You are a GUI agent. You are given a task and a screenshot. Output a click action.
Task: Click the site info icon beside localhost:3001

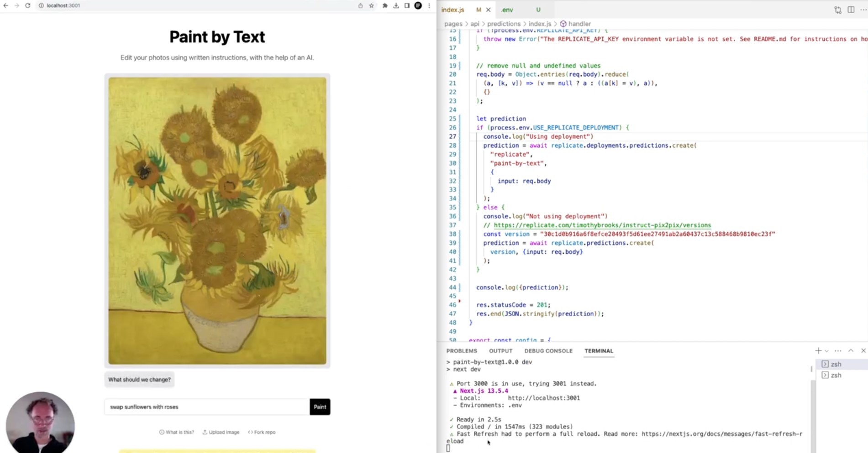coord(41,5)
